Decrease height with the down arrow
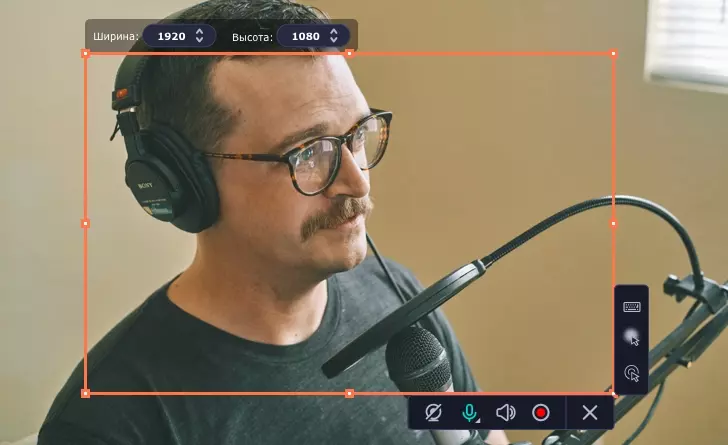728x445 pixels. (x=333, y=40)
